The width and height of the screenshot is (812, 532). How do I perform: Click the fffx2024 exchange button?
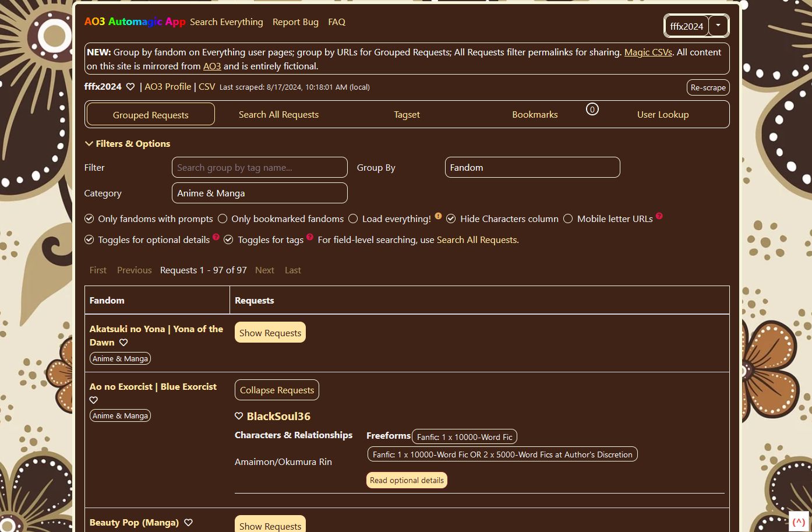point(687,26)
